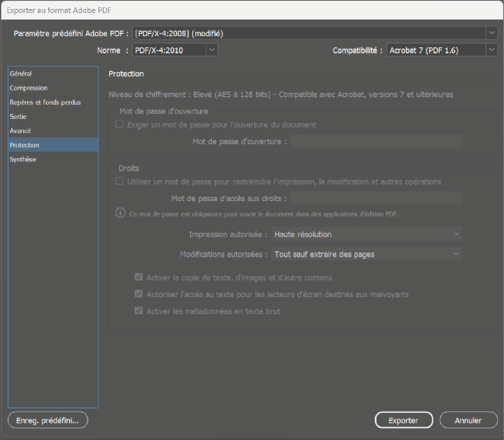The width and height of the screenshot is (504, 440).
Task: Cancel the export with Annuler
Action: pyautogui.click(x=468, y=420)
